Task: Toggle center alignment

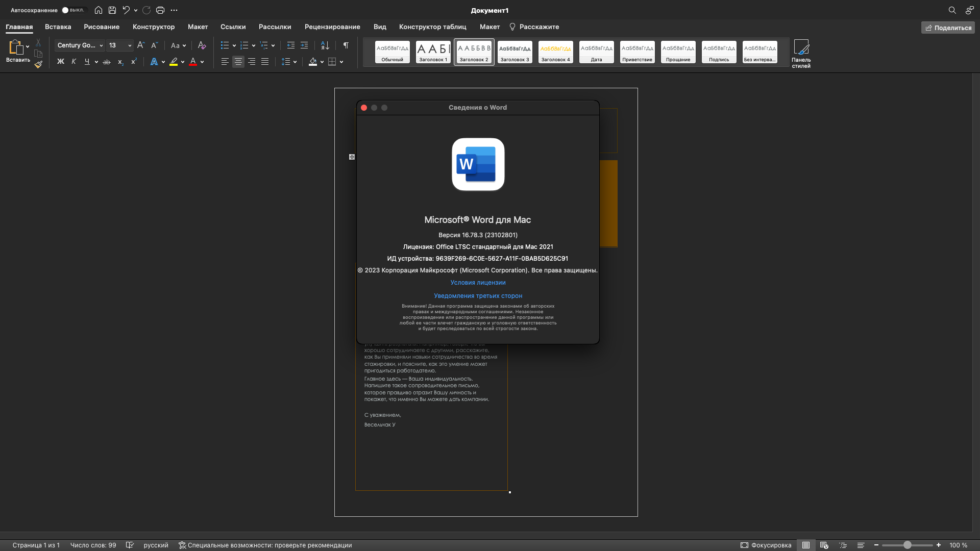Action: [x=238, y=62]
